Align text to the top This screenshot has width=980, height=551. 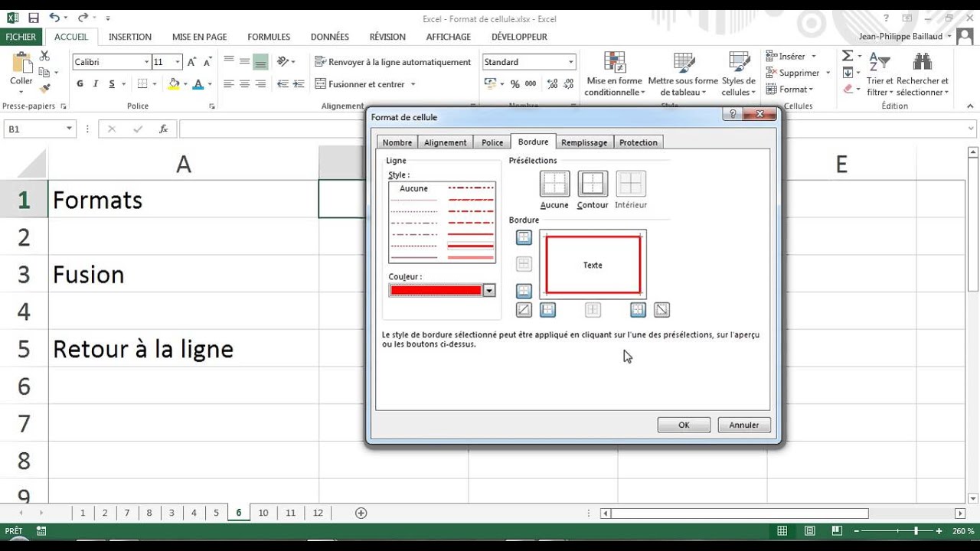tap(229, 61)
